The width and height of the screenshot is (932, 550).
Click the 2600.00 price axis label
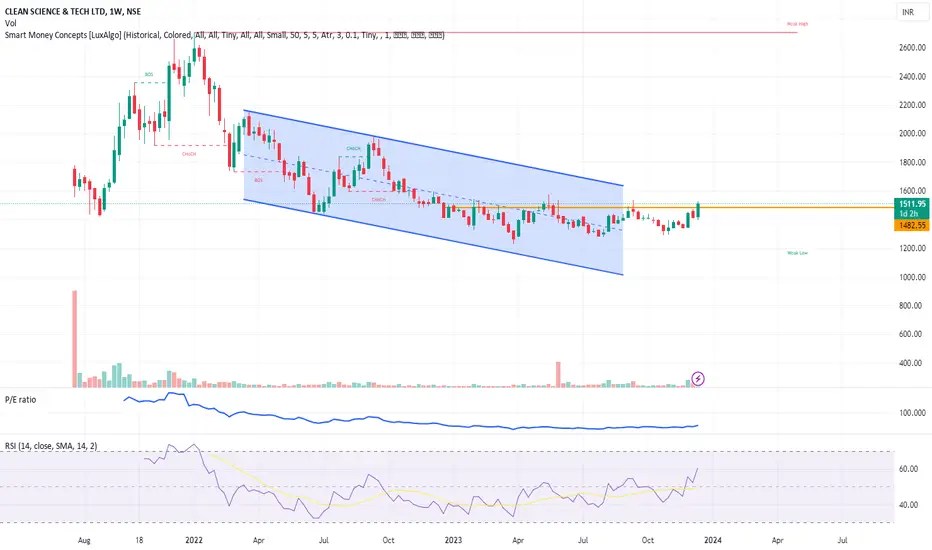point(912,48)
